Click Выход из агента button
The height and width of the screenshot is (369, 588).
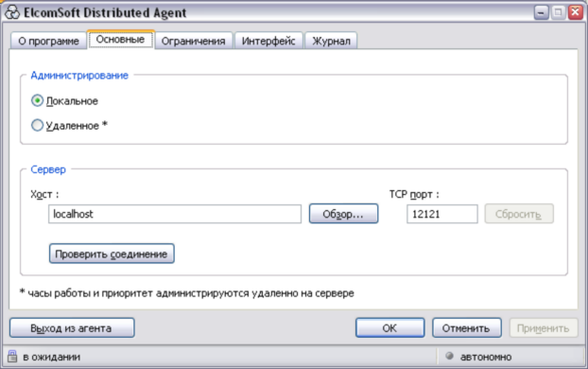[72, 327]
